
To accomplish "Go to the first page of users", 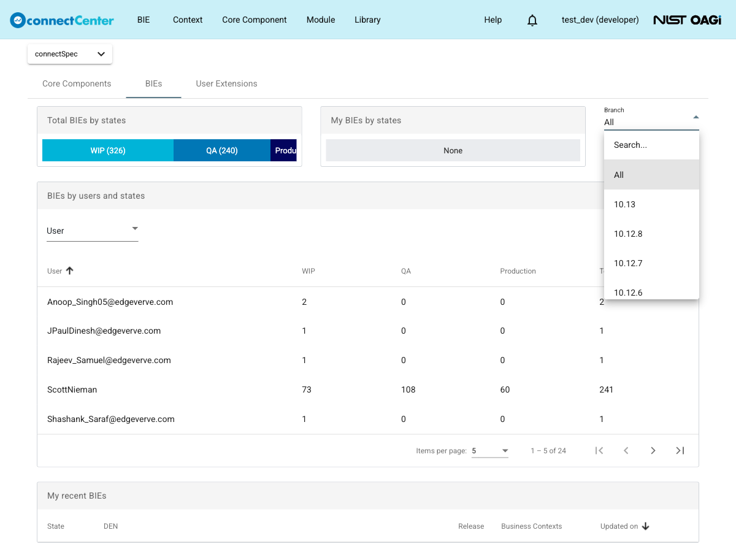I will coord(599,451).
